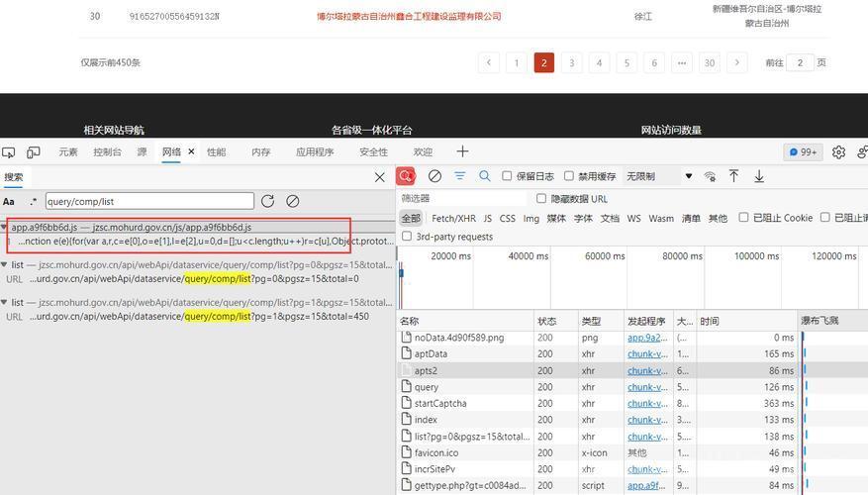
Task: Select the 全部 request type filter
Action: [x=411, y=218]
